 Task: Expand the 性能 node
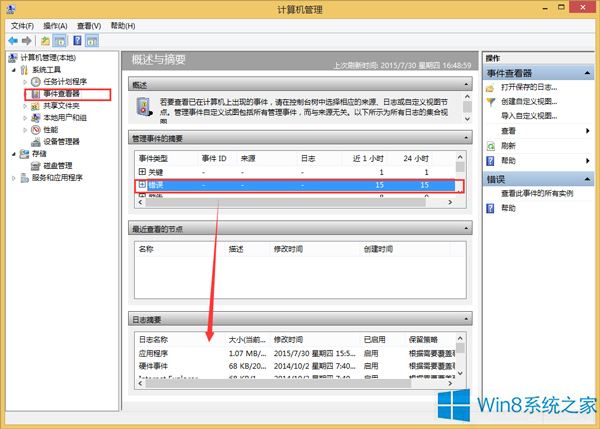coord(25,130)
